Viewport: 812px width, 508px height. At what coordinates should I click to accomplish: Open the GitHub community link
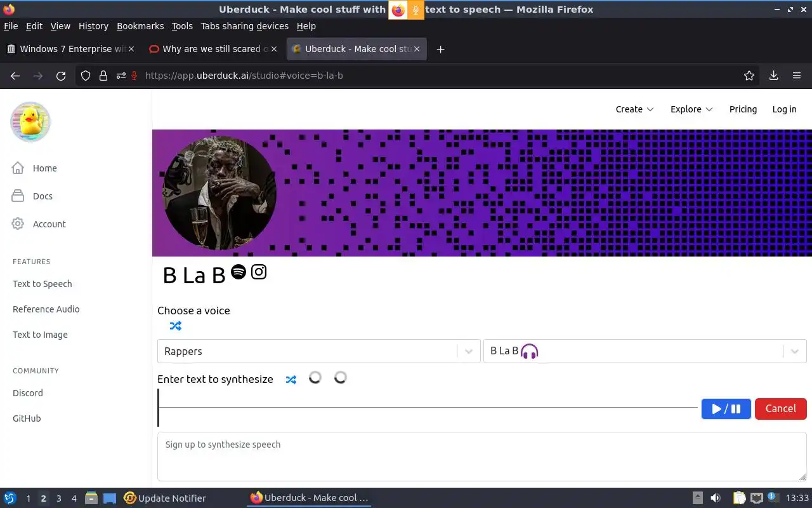[27, 418]
